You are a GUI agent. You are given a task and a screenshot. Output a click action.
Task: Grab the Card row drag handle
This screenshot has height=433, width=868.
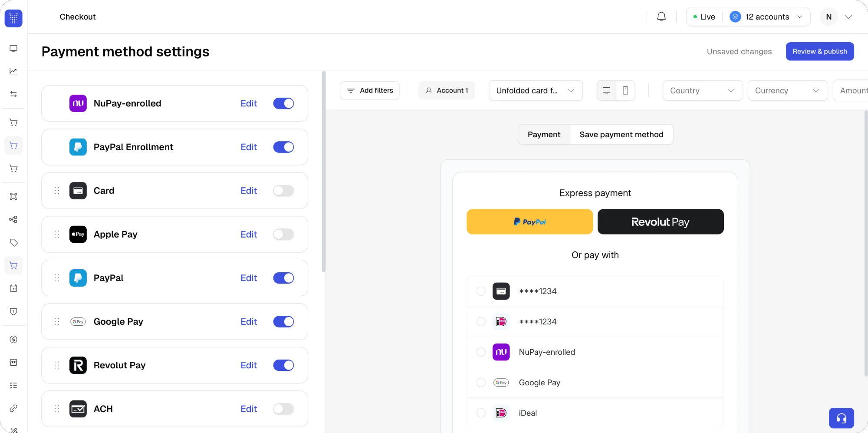click(57, 191)
